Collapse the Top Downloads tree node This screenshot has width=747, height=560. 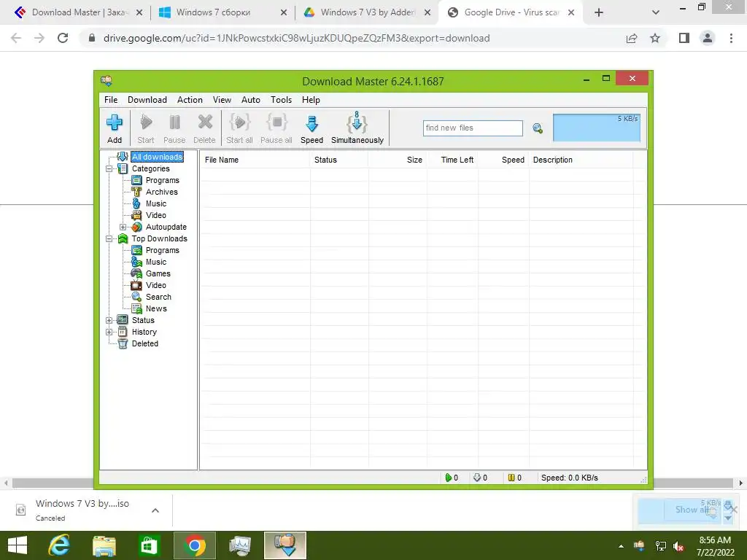(x=109, y=238)
